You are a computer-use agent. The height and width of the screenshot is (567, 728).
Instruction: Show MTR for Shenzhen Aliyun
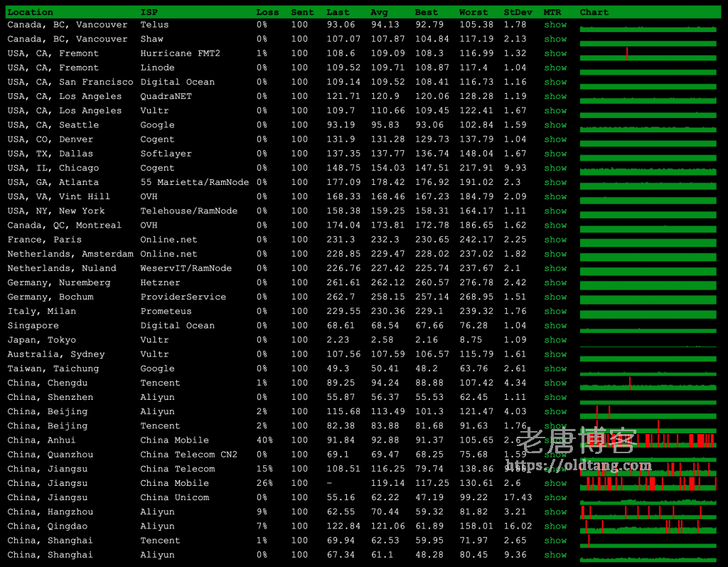click(555, 398)
